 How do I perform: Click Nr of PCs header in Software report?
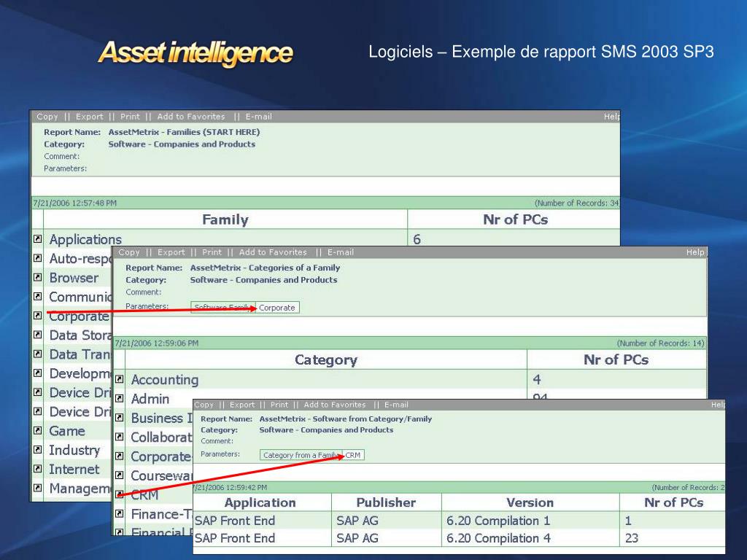[673, 502]
